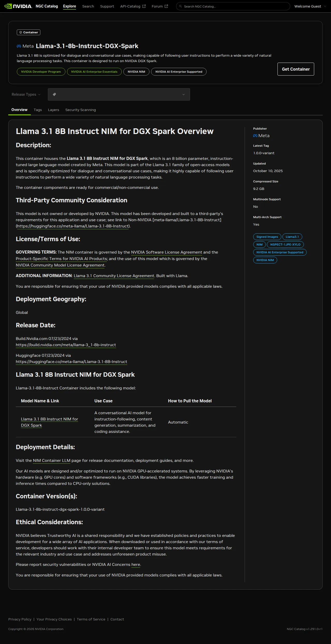Click the 1.0.0-variant latest tag value
This screenshot has width=331, height=644.
tap(264, 153)
